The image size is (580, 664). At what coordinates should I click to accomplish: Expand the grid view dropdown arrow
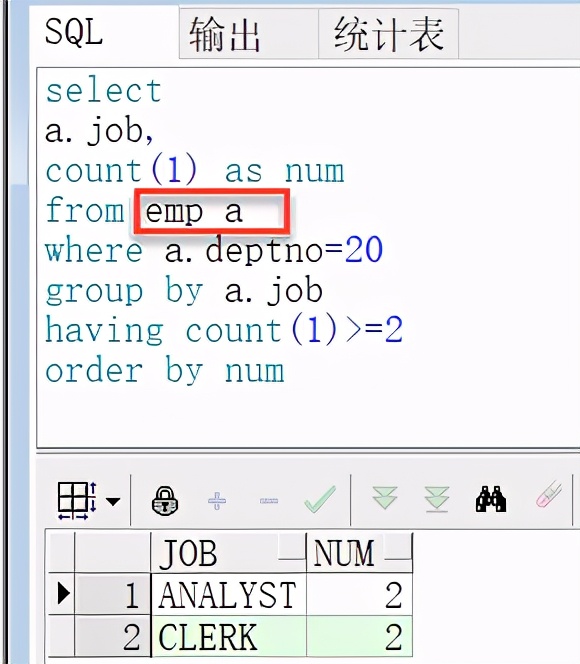(x=113, y=501)
